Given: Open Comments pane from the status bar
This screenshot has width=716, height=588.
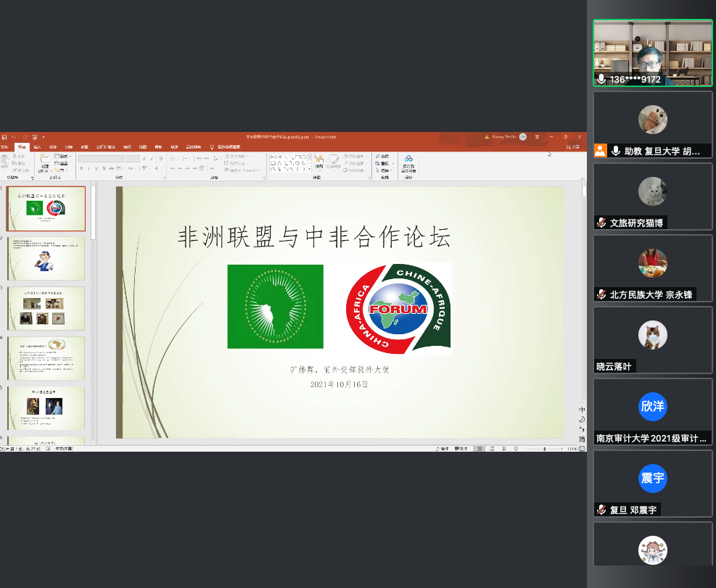Looking at the screenshot, I should click(461, 449).
